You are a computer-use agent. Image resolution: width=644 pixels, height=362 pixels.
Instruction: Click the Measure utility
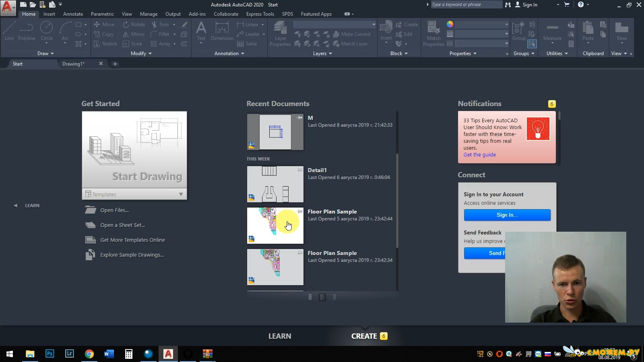click(x=552, y=31)
